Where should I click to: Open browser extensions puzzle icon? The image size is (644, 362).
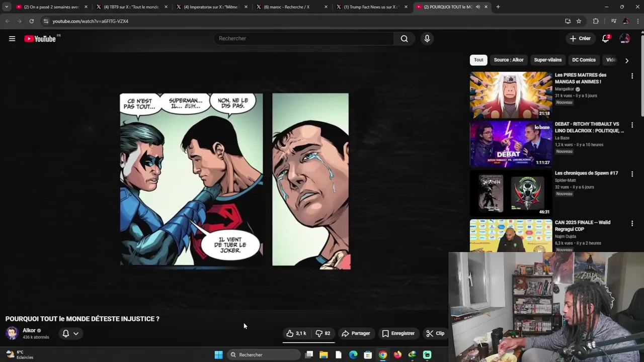tap(596, 21)
